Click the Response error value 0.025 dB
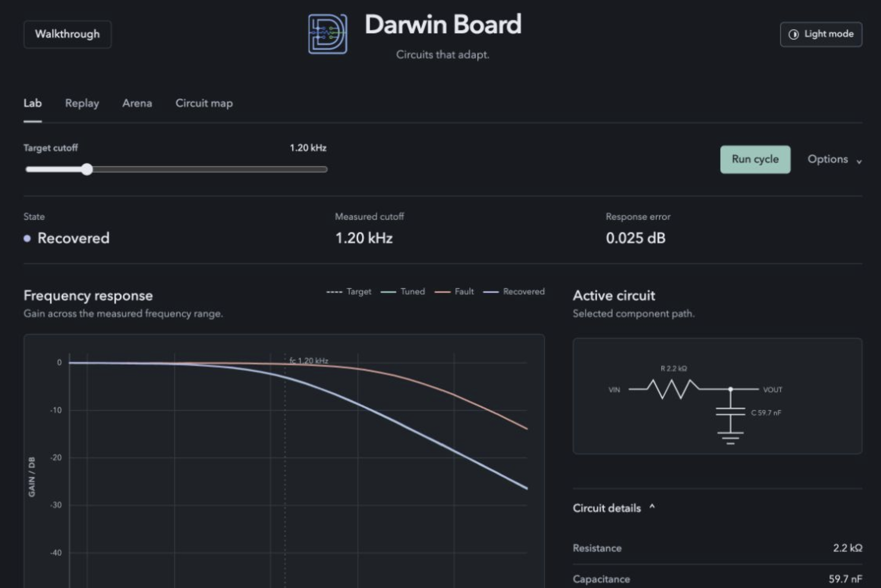This screenshot has width=881, height=588. tap(636, 238)
